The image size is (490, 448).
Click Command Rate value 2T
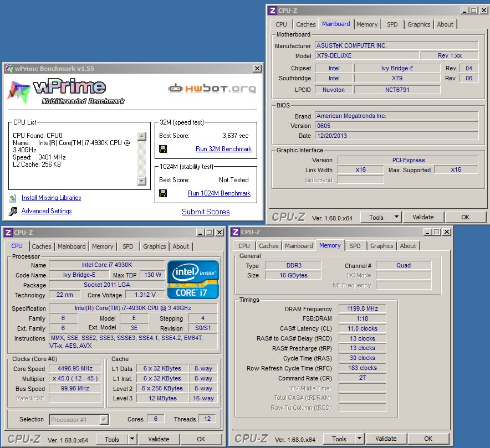tap(363, 378)
